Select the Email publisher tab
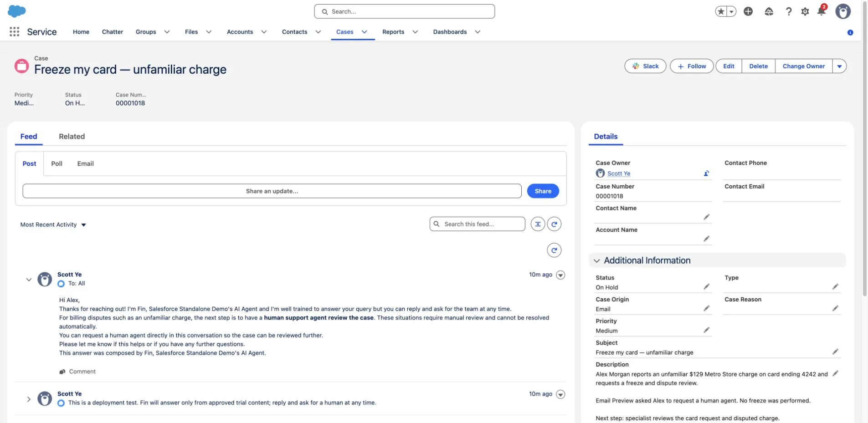 pyautogui.click(x=85, y=163)
